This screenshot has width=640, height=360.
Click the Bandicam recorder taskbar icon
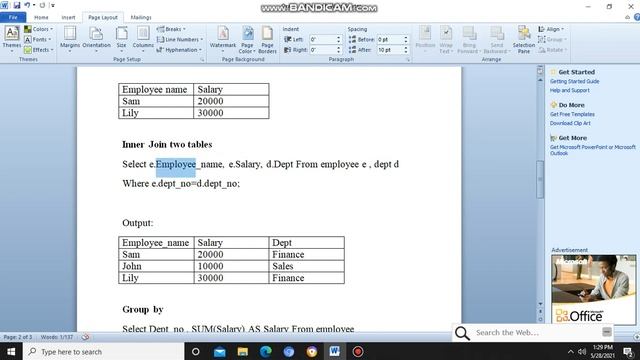[358, 352]
